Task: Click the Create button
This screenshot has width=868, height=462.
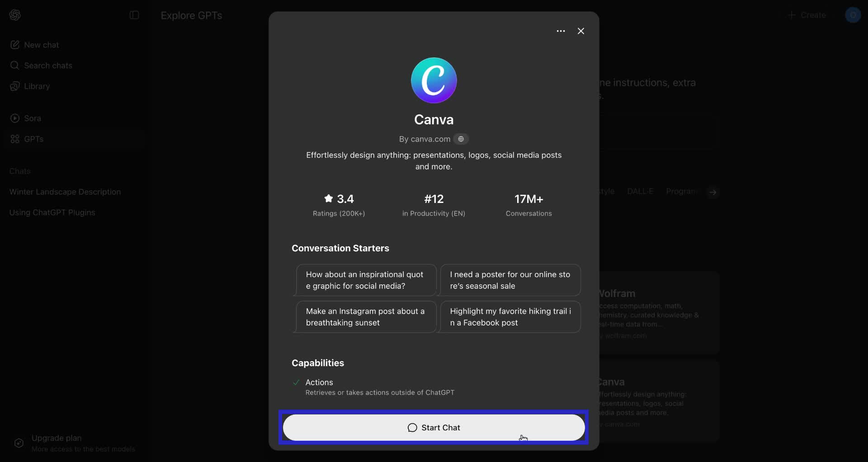Action: [x=807, y=15]
